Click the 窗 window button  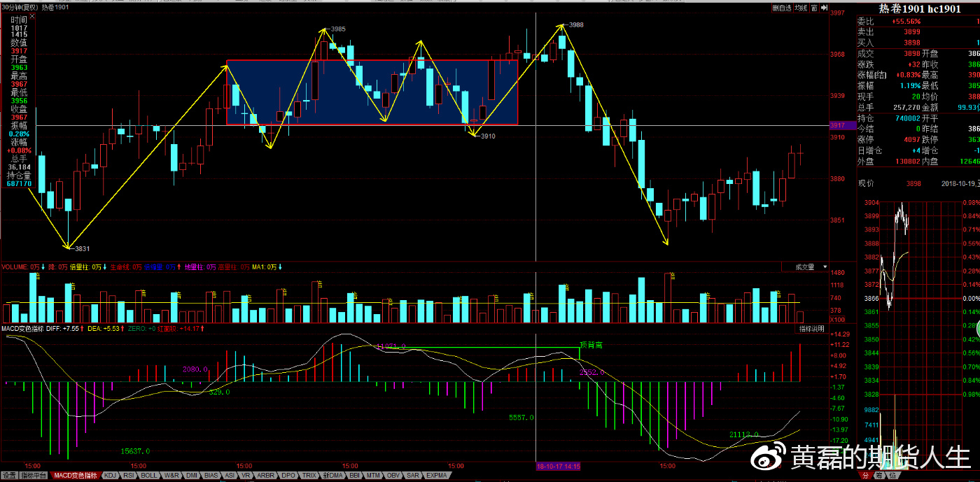tap(815, 8)
